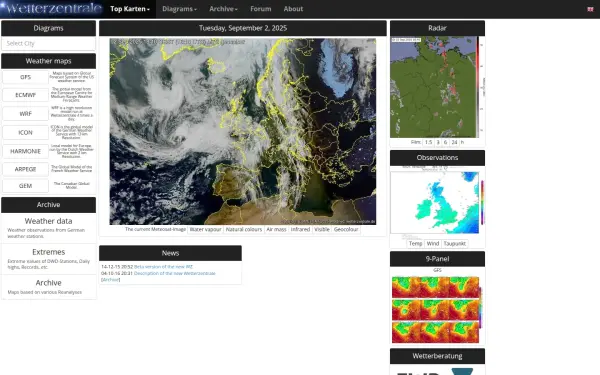Open the Top Karten dropdown menu
Viewport: 600px width, 375px height.
tap(130, 9)
